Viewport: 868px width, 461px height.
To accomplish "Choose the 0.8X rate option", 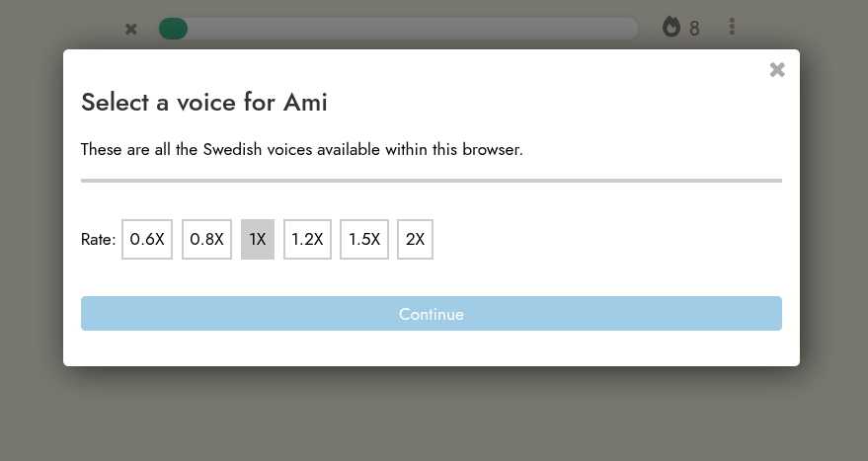I will click(206, 239).
